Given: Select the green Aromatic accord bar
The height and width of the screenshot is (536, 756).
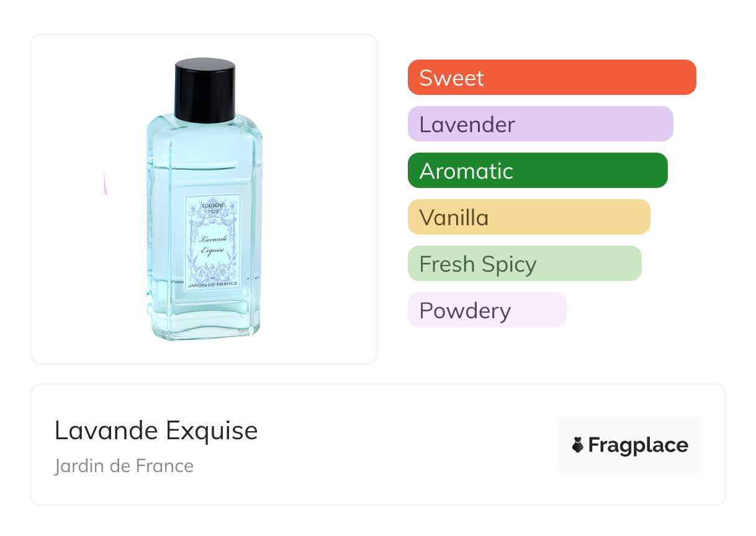Looking at the screenshot, I should point(537,171).
